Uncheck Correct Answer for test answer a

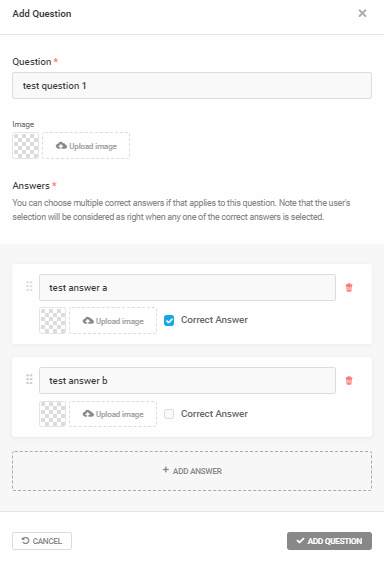point(169,320)
